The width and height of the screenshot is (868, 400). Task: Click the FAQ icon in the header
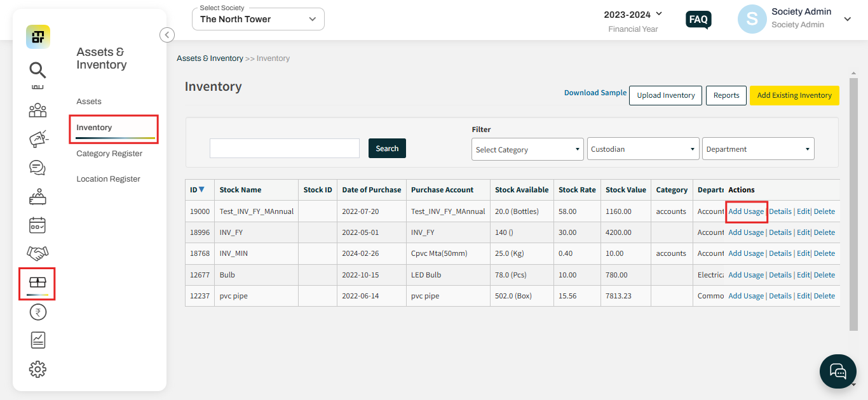coord(698,20)
